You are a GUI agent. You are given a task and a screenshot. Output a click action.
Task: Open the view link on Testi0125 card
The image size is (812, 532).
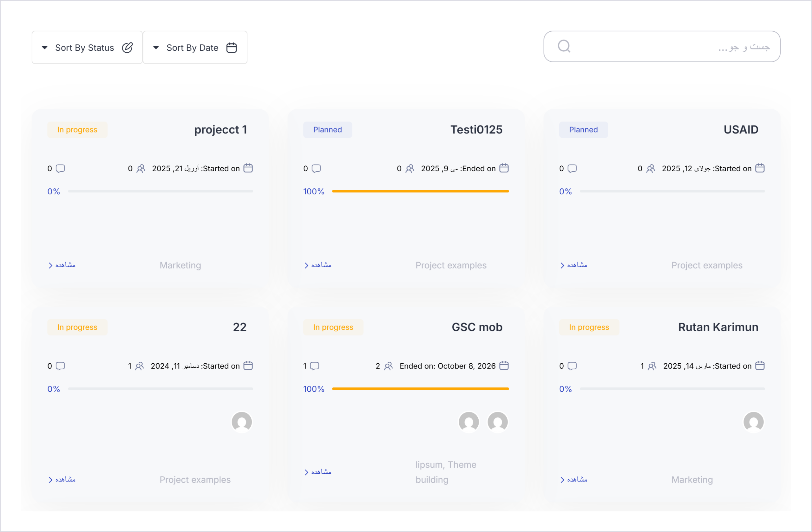click(318, 265)
